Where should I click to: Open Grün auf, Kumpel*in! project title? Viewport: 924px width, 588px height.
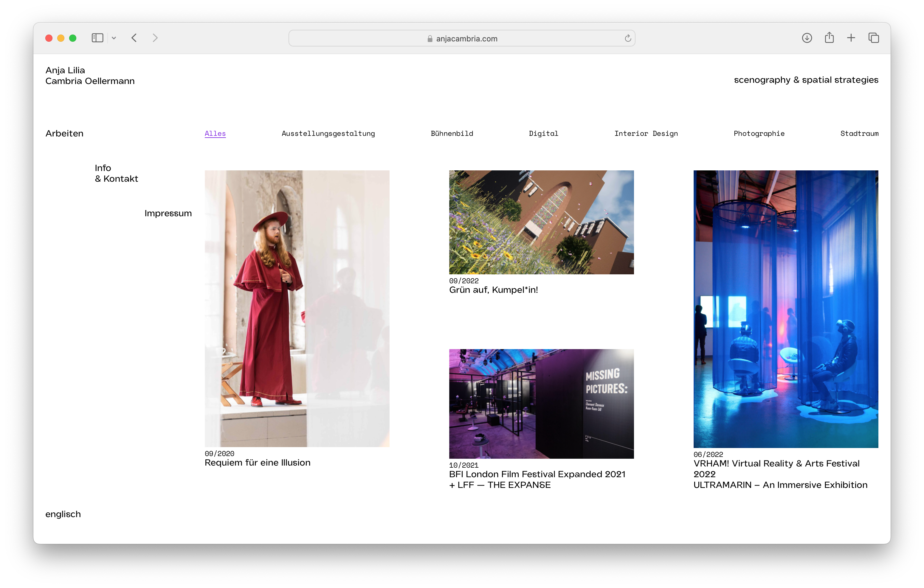click(494, 290)
